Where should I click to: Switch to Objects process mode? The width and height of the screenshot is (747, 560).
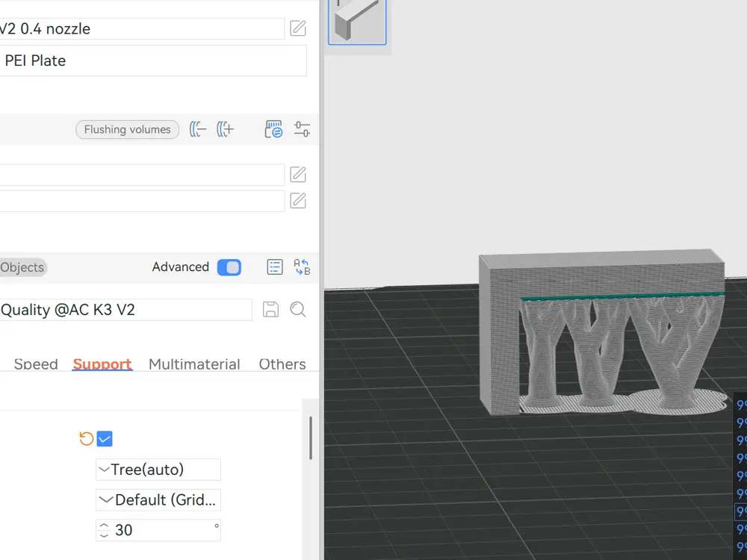tap(22, 267)
